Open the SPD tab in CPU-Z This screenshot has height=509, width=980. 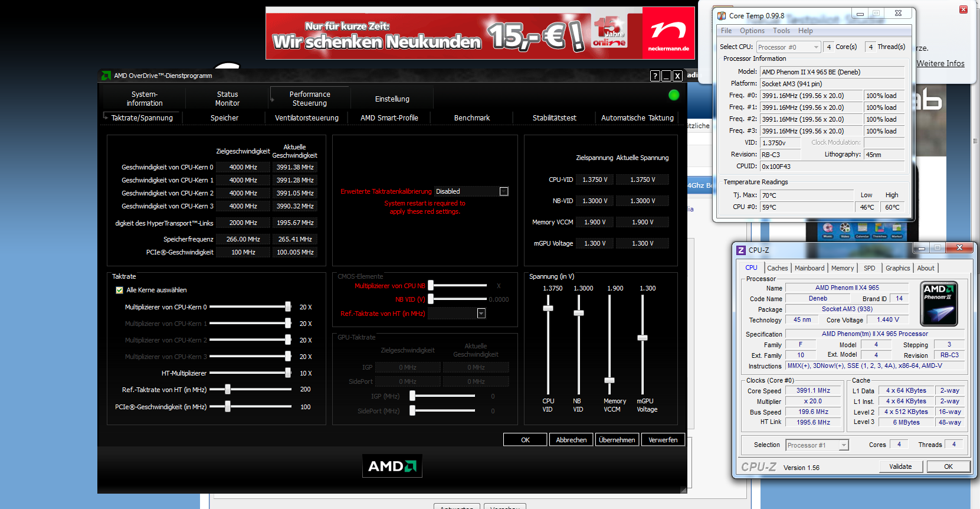(x=870, y=268)
